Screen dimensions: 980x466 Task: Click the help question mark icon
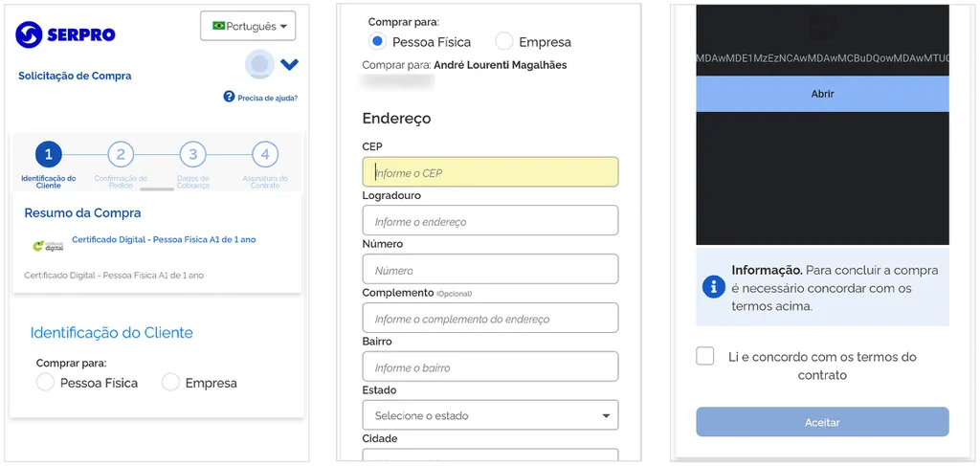point(229,97)
